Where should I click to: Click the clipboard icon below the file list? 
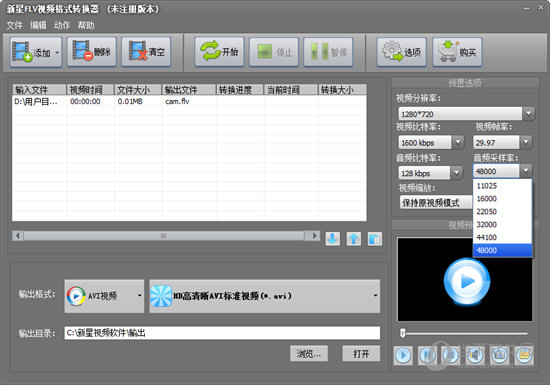point(375,239)
